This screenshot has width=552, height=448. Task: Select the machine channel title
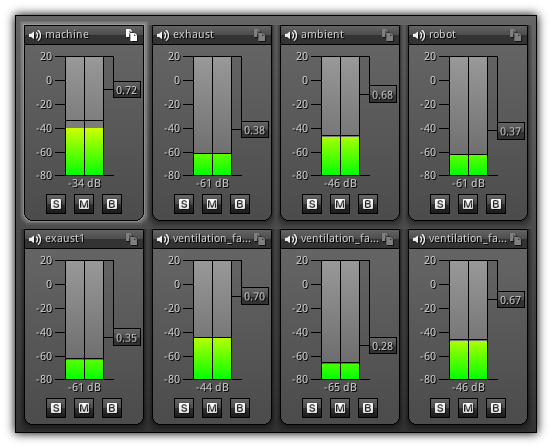pos(67,34)
